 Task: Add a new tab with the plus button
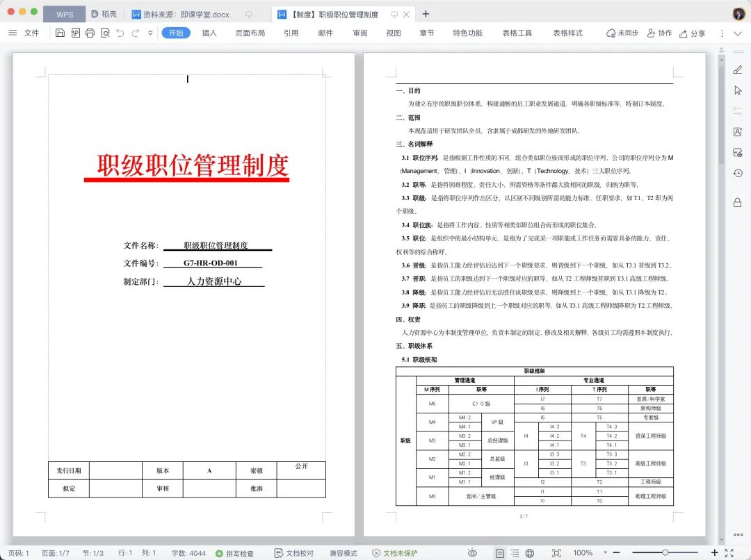click(x=426, y=14)
